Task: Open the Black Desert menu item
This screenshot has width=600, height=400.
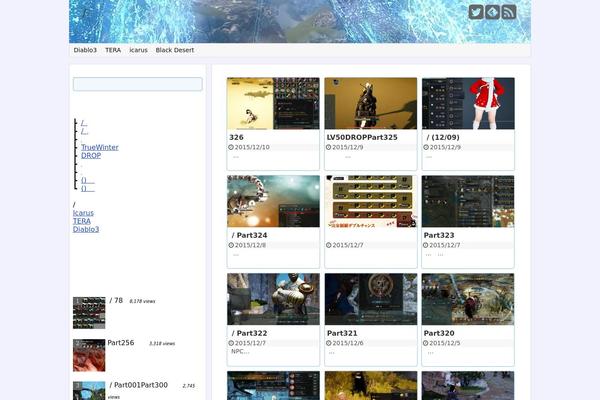Action: tap(174, 50)
